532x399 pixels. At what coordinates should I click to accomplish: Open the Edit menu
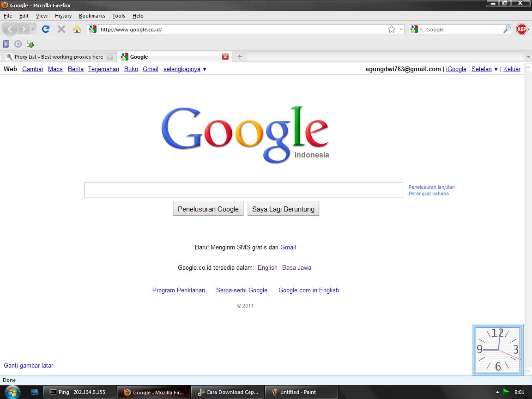tap(24, 16)
